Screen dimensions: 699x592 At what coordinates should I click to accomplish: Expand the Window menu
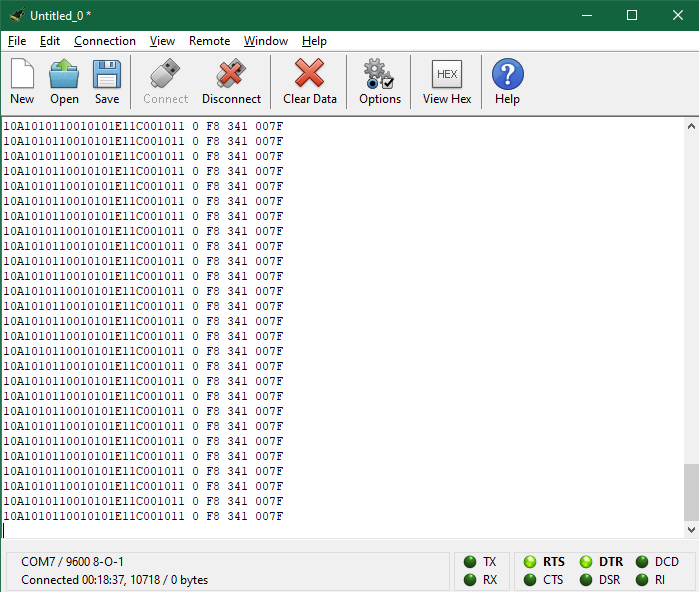[x=266, y=41]
